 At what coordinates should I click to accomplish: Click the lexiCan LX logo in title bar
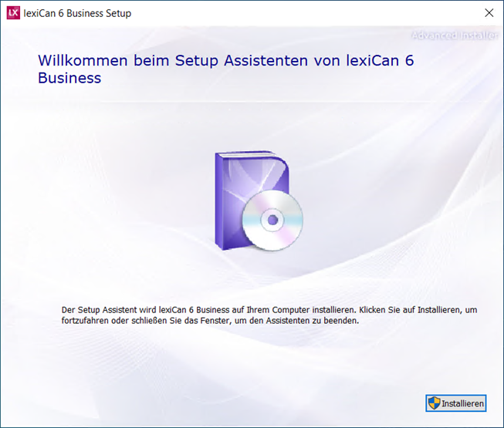click(13, 13)
